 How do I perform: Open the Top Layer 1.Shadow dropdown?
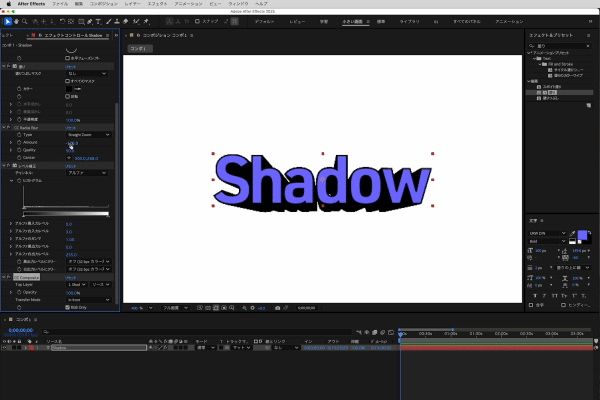click(x=77, y=284)
